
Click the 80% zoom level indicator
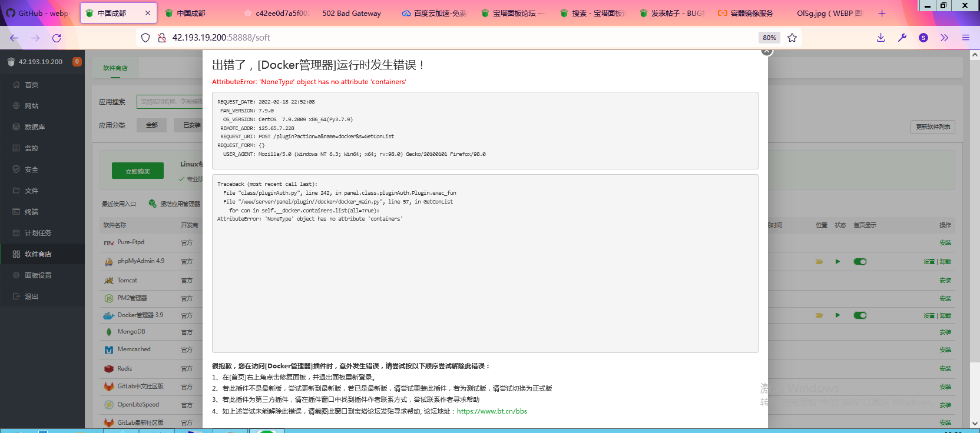click(770, 38)
